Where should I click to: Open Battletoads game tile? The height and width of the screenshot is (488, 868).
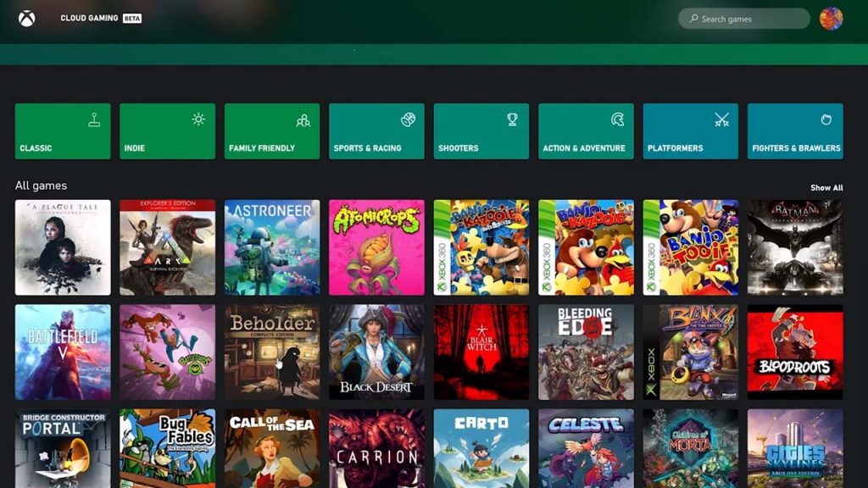pos(167,352)
